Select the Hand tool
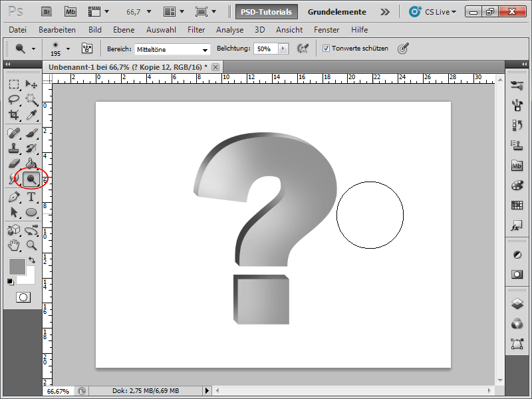The width and height of the screenshot is (532, 399). tap(13, 245)
